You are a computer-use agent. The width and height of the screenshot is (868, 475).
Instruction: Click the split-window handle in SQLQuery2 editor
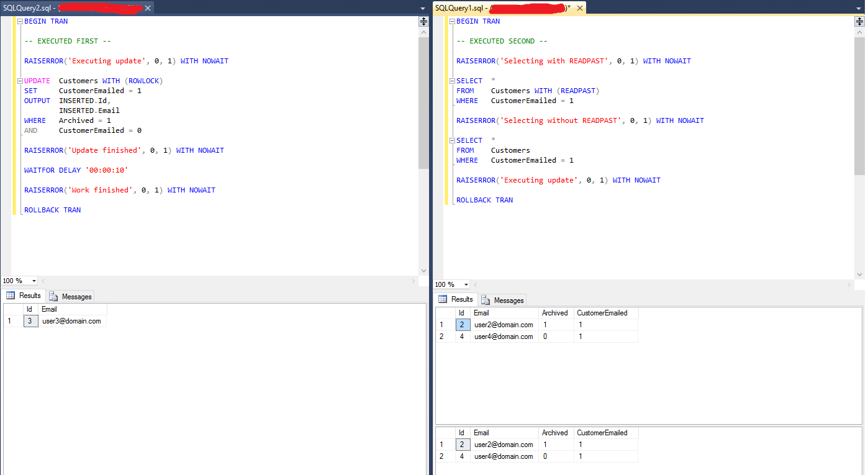click(423, 21)
